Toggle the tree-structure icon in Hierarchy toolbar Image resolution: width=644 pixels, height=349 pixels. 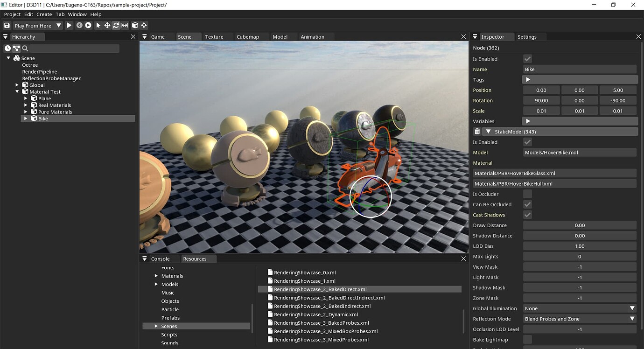[x=16, y=49]
